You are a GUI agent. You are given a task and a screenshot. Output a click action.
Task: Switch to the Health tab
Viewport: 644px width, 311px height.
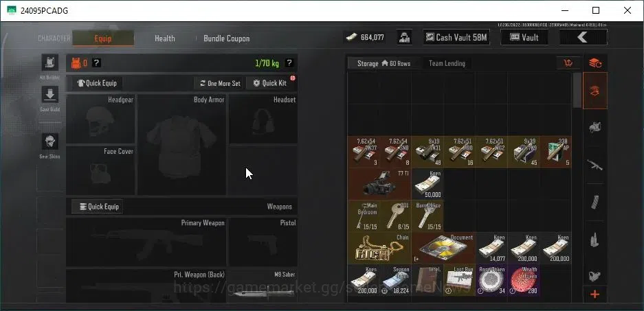165,38
